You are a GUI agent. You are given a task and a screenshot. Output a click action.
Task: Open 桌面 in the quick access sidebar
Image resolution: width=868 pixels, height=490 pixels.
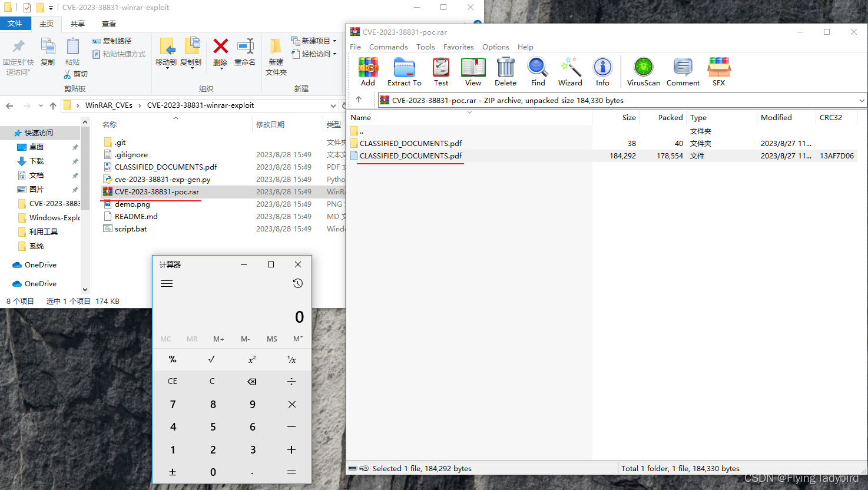coord(37,147)
